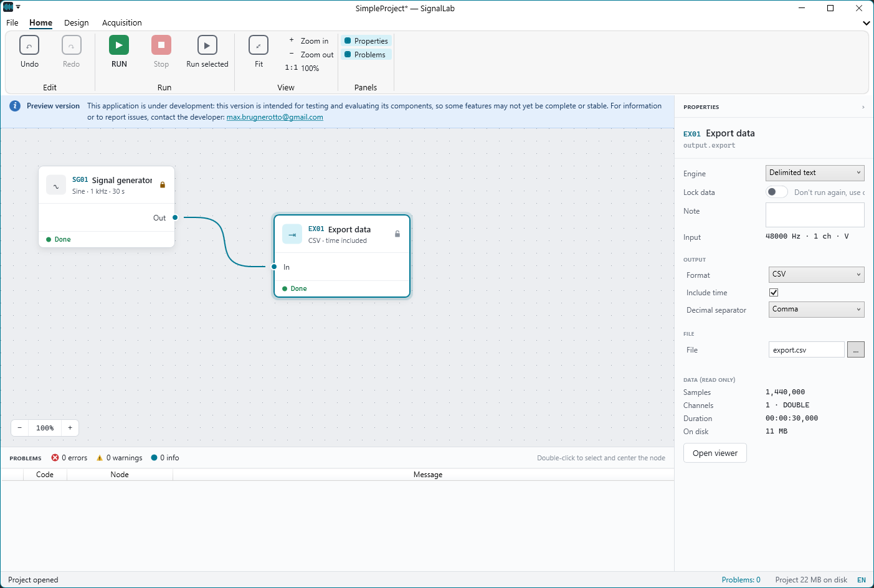Screen dimensions: 874x588
Task: Click the lock icon on Signal generator node
Action: click(163, 185)
